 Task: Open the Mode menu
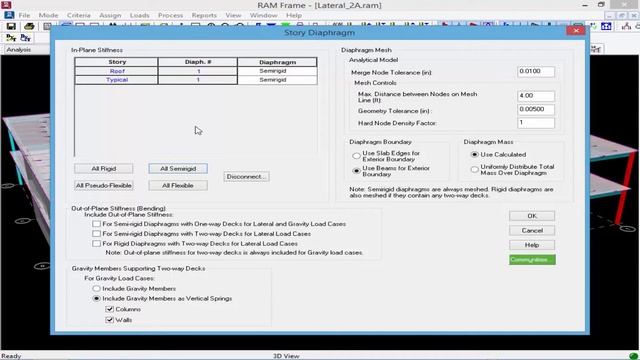pos(48,15)
